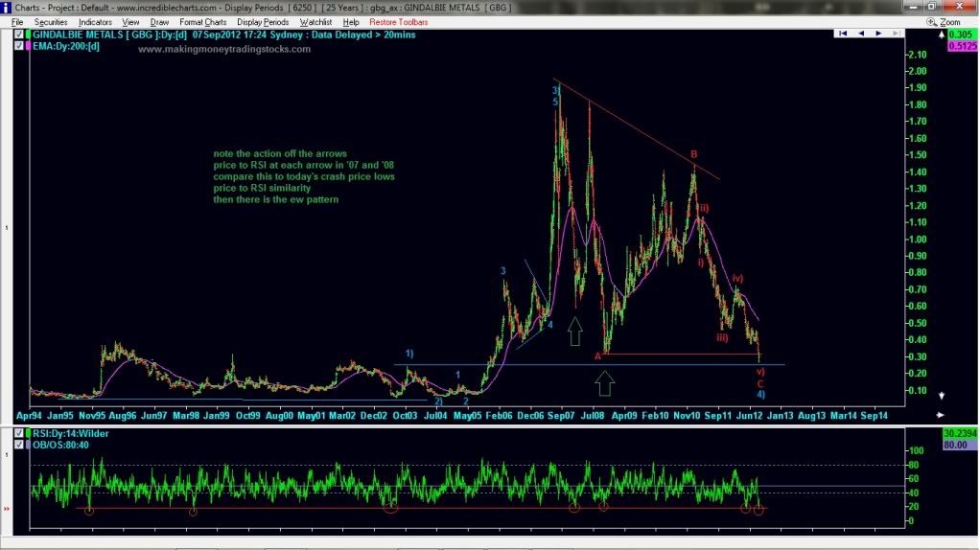The image size is (980, 550).
Task: Toggle the EMA:Dy:200 indicator checkbox
Action: point(19,46)
